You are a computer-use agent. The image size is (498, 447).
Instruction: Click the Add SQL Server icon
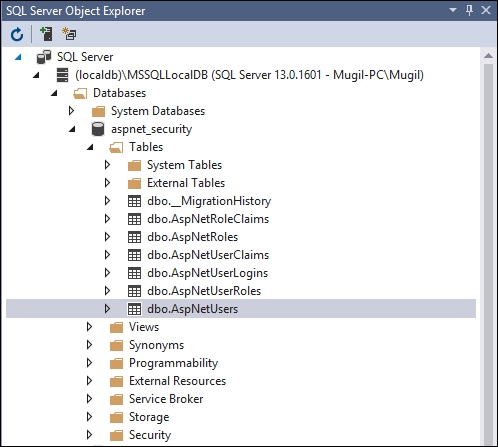(x=46, y=34)
